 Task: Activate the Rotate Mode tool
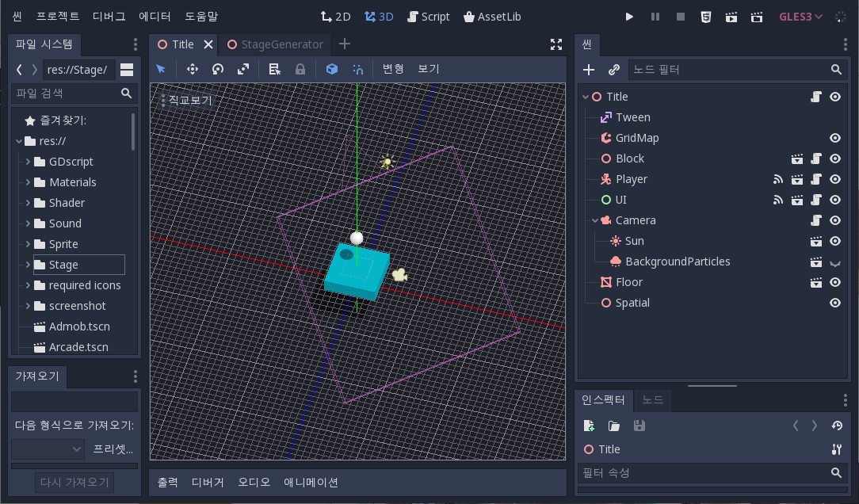coord(218,69)
